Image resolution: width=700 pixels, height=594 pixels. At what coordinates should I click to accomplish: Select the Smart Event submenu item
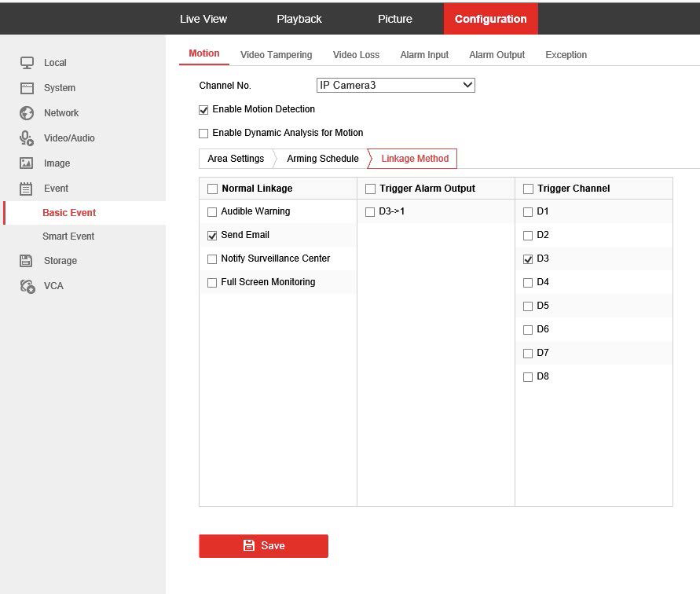(x=68, y=236)
